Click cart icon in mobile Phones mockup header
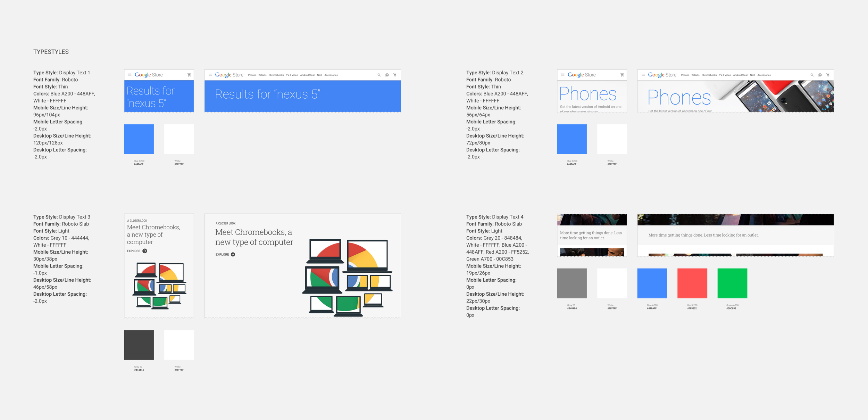The image size is (868, 420). pos(622,75)
